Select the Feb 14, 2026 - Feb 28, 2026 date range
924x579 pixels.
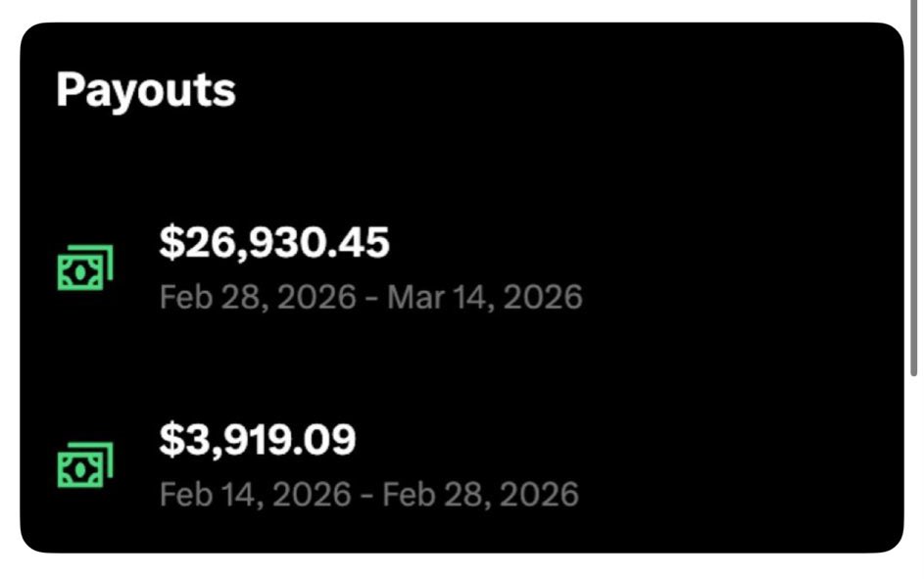[368, 493]
